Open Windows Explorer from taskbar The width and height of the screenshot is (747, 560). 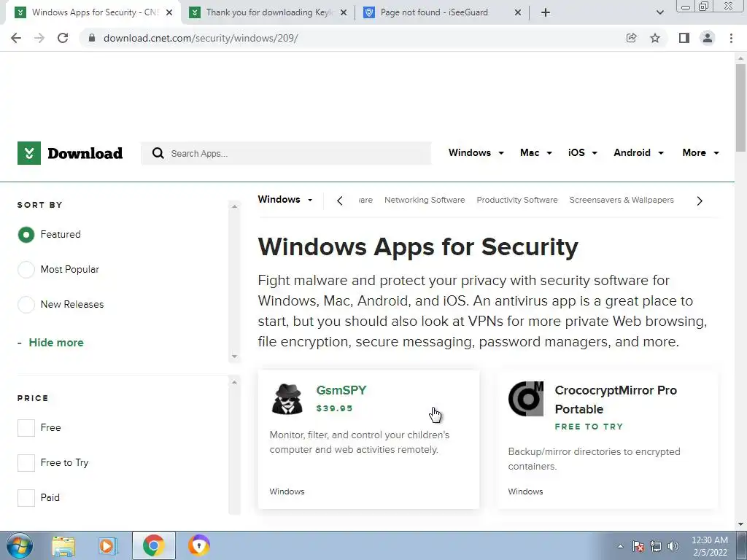[x=63, y=545]
